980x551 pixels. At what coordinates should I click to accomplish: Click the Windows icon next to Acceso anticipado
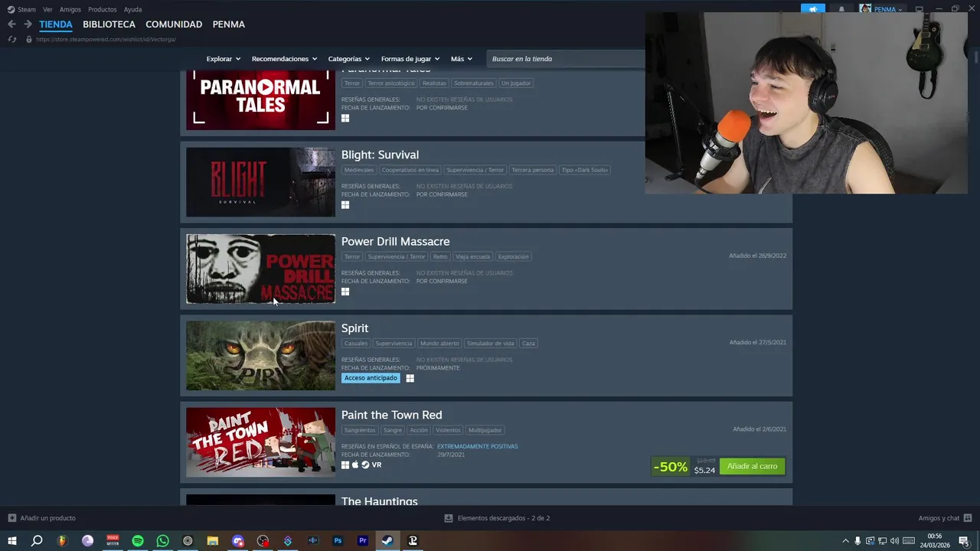coord(410,378)
